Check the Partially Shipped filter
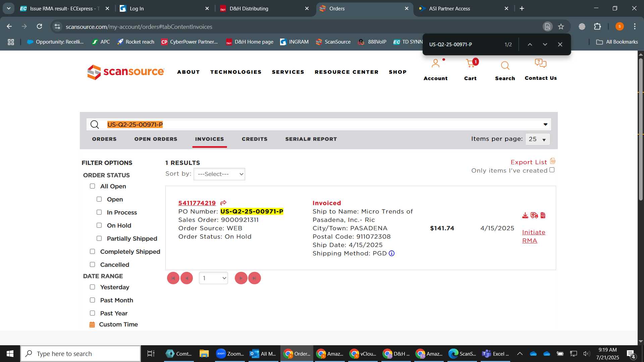644x362 pixels. [99, 238]
